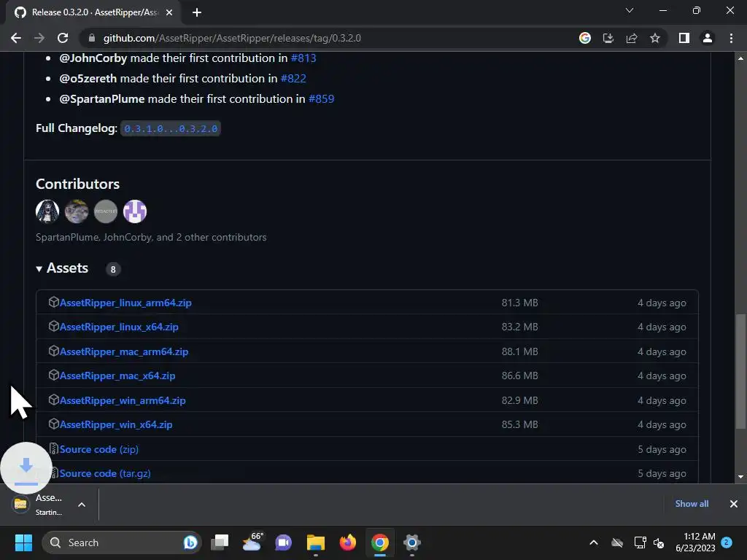Show hidden system tray icons
Viewport: 747px width, 560px height.
point(594,542)
